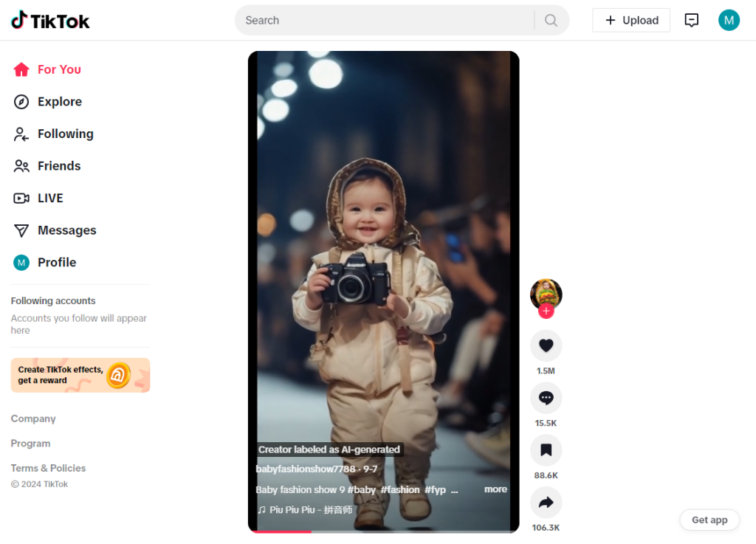Open the profile avatar in top bar
Viewport: 756px width, 544px height.
728,21
